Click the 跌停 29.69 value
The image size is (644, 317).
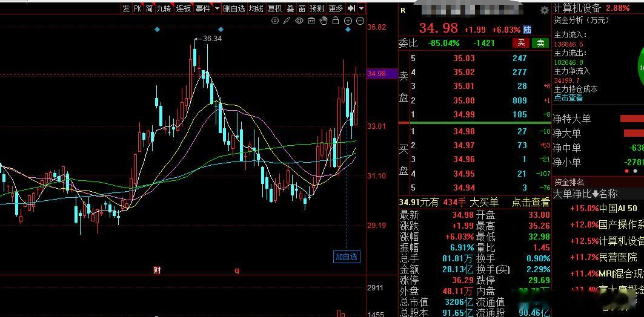(x=540, y=281)
